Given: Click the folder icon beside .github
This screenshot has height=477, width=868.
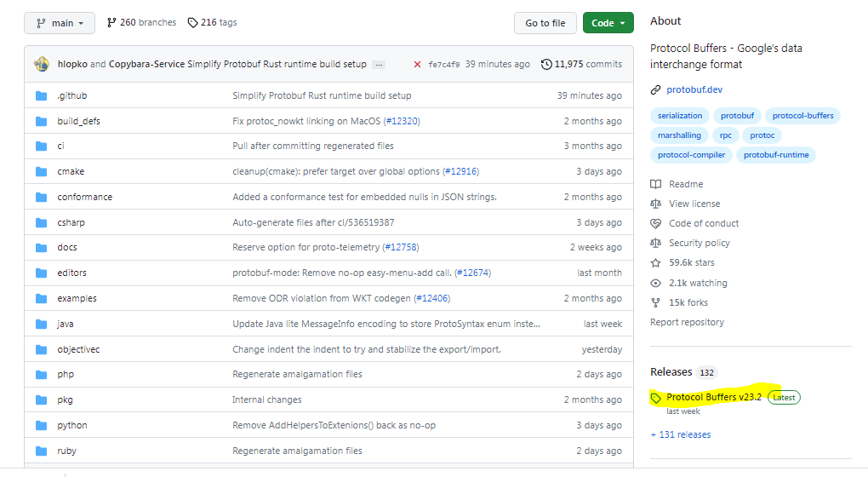Looking at the screenshot, I should coord(42,95).
